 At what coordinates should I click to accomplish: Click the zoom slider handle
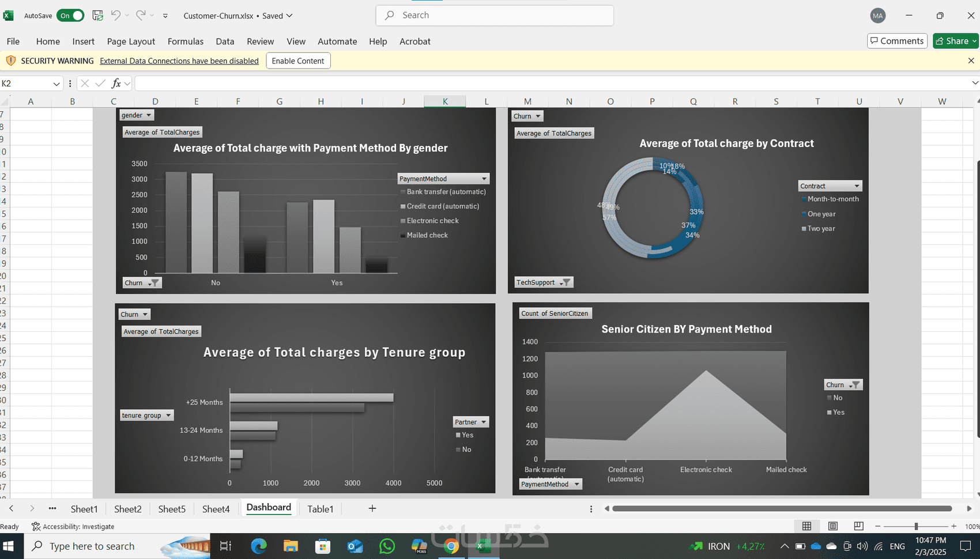pos(916,526)
